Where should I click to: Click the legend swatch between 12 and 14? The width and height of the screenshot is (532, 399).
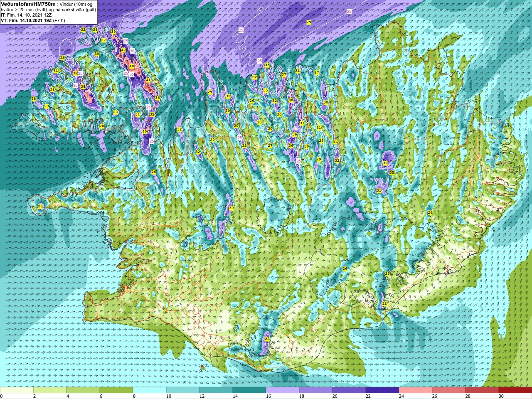[x=216, y=390]
